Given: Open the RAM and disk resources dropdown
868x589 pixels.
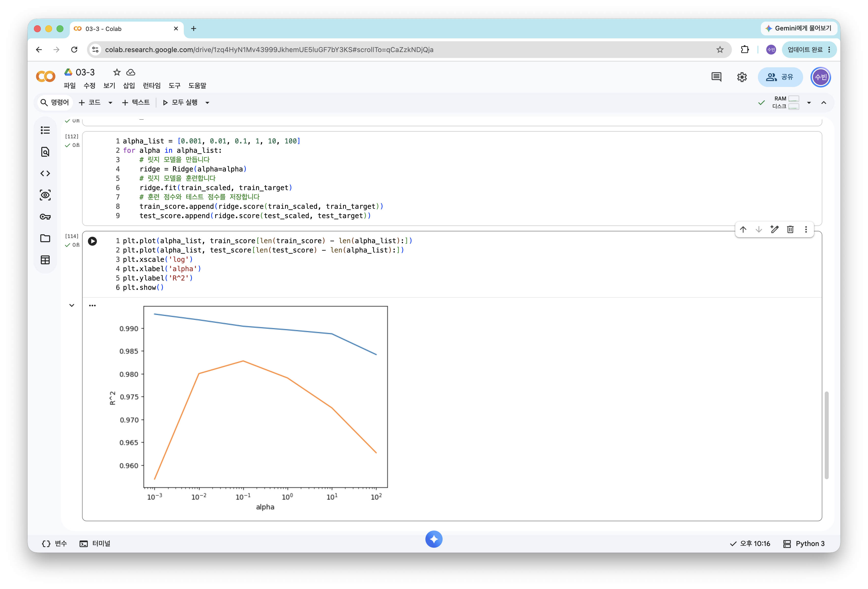Looking at the screenshot, I should click(x=809, y=103).
